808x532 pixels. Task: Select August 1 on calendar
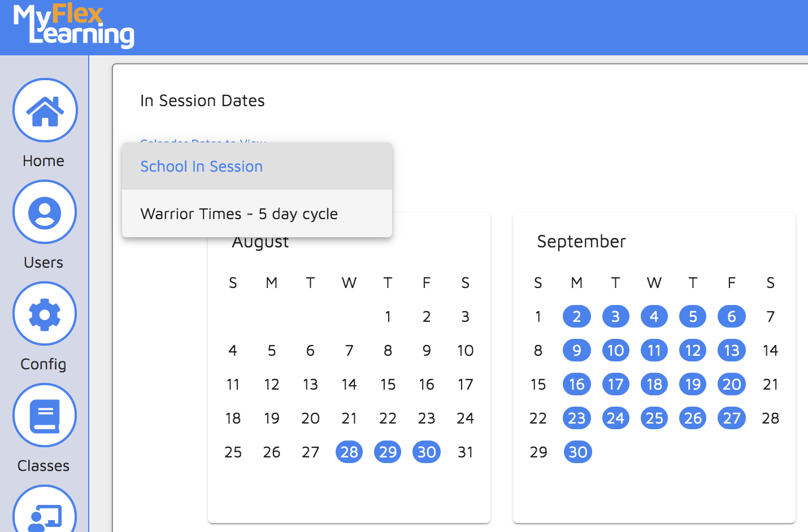(388, 317)
